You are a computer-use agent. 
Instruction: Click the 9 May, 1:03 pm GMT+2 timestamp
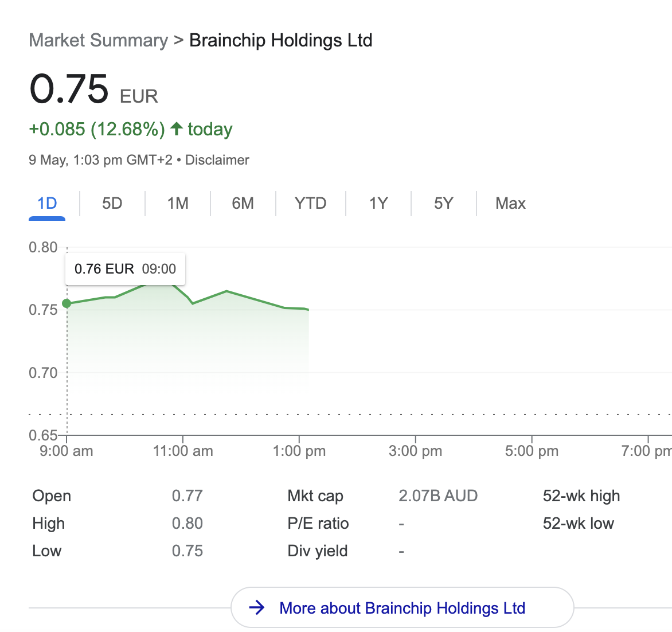pyautogui.click(x=101, y=160)
